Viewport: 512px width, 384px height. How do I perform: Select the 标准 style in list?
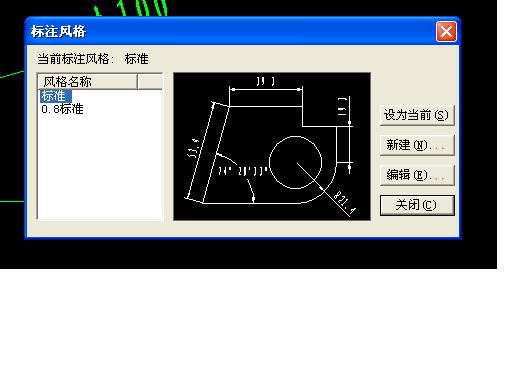pyautogui.click(x=55, y=96)
